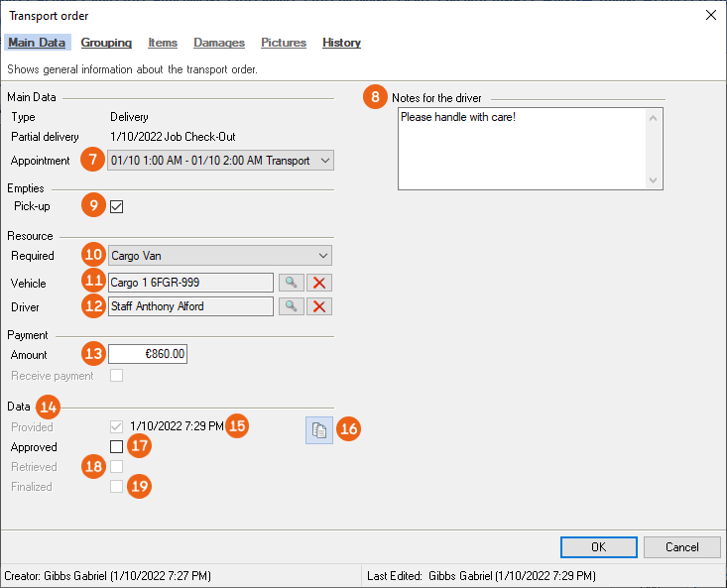The image size is (727, 588).
Task: Click the search icon next to Vehicle field
Action: [x=292, y=283]
